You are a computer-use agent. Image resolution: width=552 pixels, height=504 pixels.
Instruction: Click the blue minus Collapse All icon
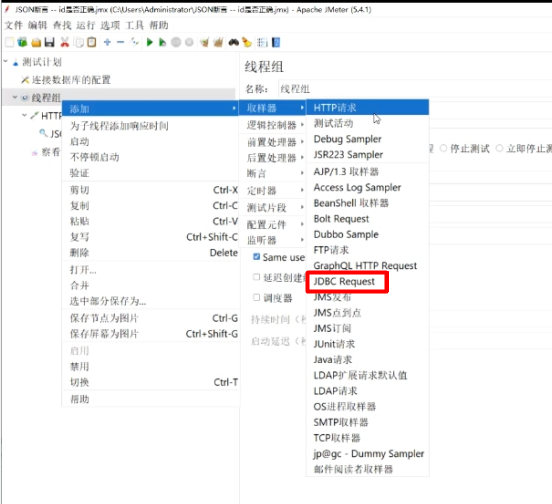[x=120, y=43]
